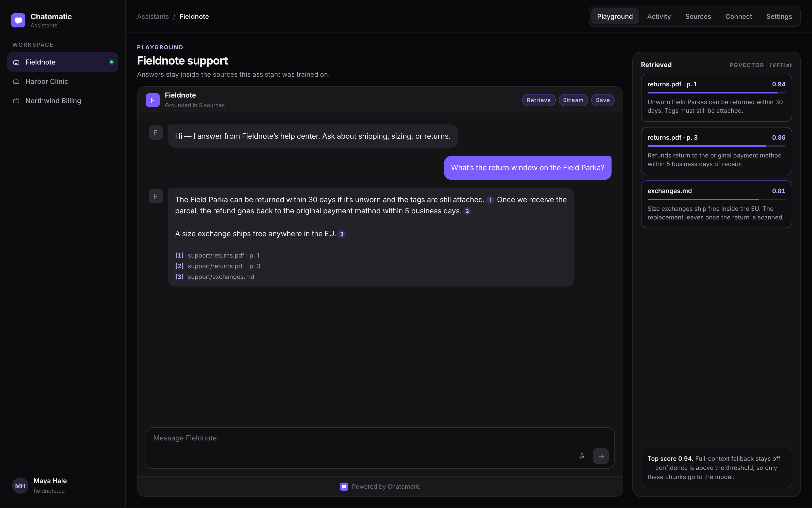Click Grounded in 5 sources text

[195, 105]
